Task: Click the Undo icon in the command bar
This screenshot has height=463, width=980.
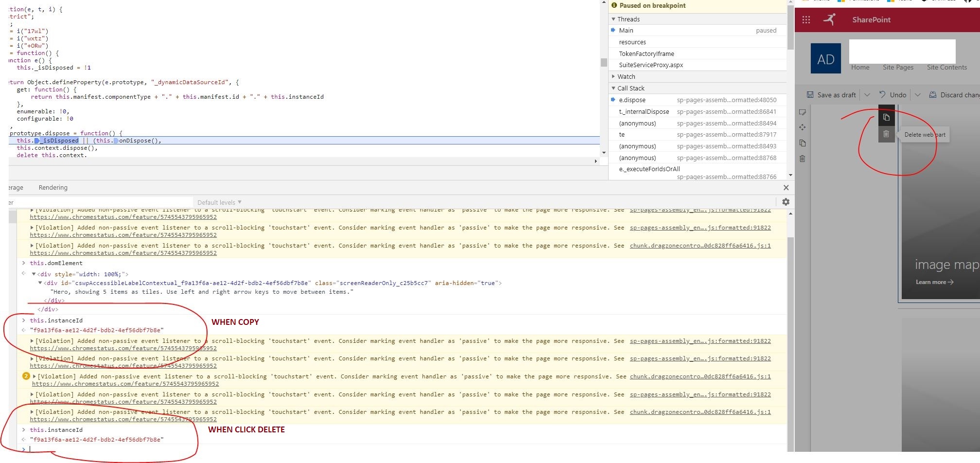Action: tap(881, 94)
